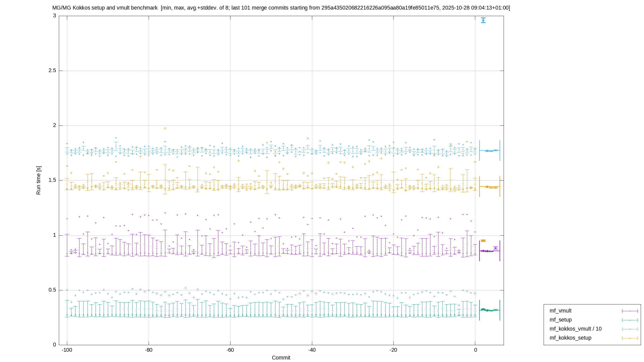Click the green summary bar at right edge
This screenshot has width=644, height=362.
point(490,310)
